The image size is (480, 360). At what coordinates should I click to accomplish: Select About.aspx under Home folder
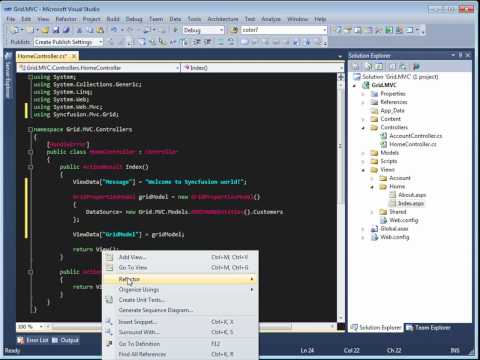412,195
